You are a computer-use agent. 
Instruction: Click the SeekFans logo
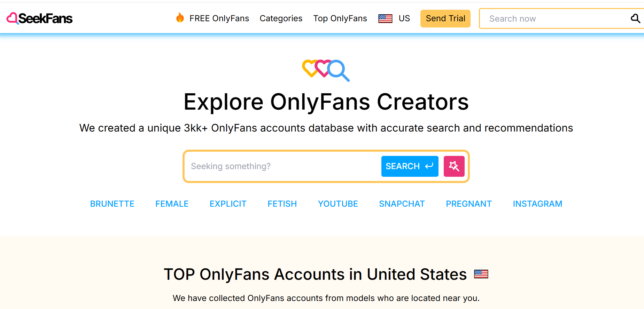point(40,18)
